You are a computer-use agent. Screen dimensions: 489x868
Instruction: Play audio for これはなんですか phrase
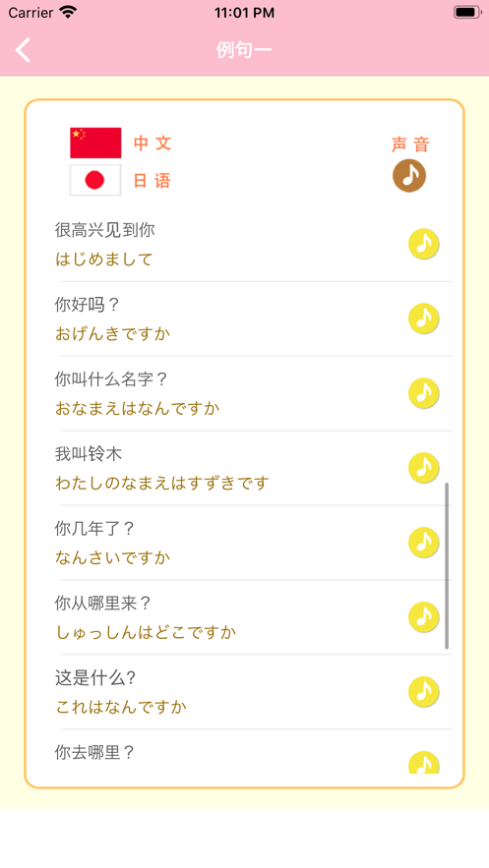pyautogui.click(x=424, y=691)
